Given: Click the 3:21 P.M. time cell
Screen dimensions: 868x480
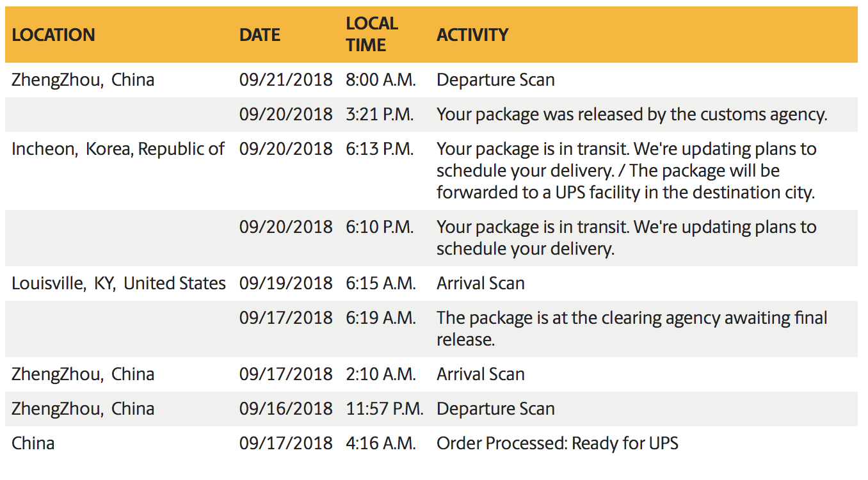Looking at the screenshot, I should click(380, 115).
